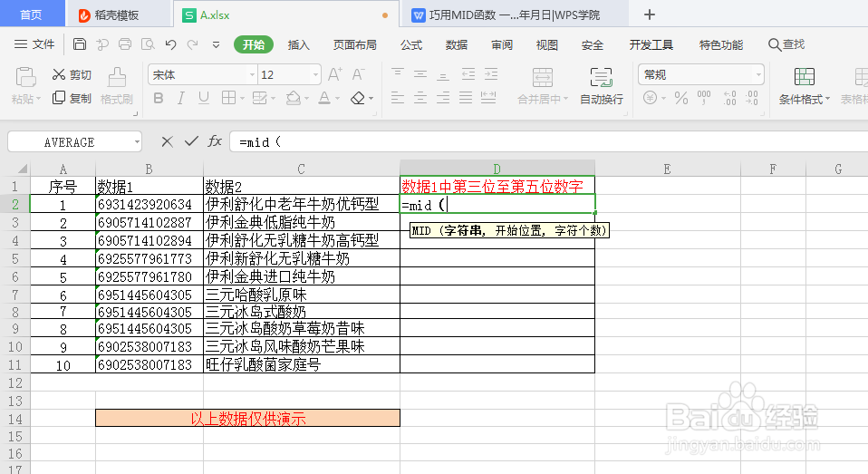Redo the last undone action
The height and width of the screenshot is (474, 868).
[x=193, y=44]
